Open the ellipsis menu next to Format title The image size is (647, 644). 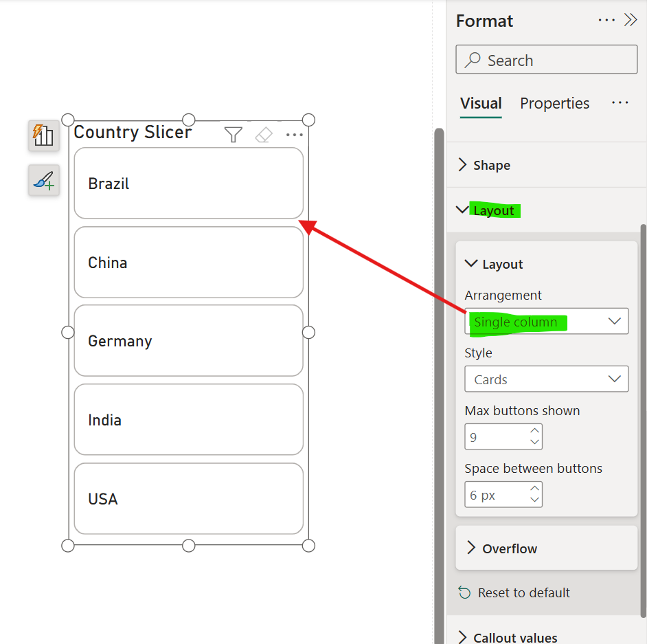click(x=606, y=20)
